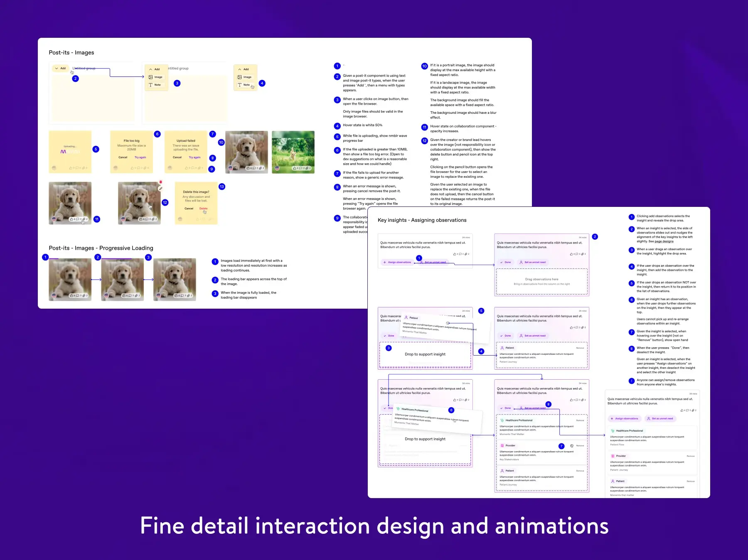The height and width of the screenshot is (560, 748).
Task: Click the pencil edit icon on the puppy image
Action: click(x=160, y=189)
